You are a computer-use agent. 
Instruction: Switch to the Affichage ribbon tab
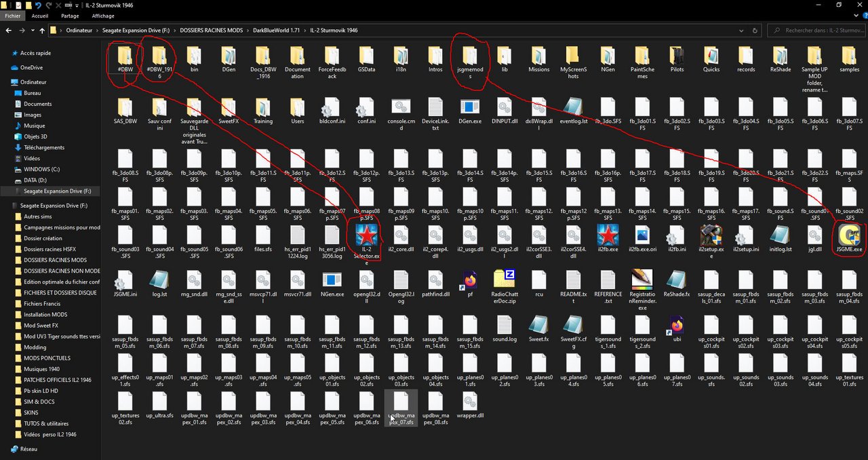click(x=103, y=16)
